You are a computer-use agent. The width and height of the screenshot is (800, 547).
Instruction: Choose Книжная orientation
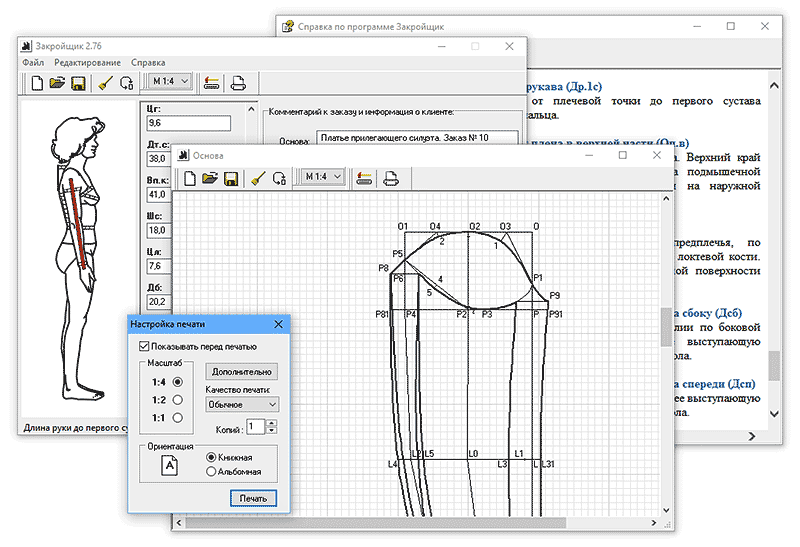[x=211, y=457]
